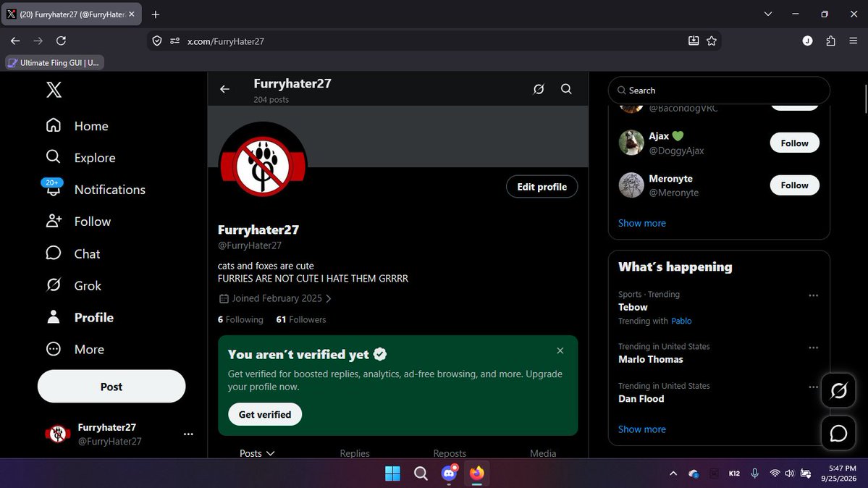Viewport: 868px width, 488px height.
Task: Open Discord from the taskbar
Action: (x=449, y=474)
